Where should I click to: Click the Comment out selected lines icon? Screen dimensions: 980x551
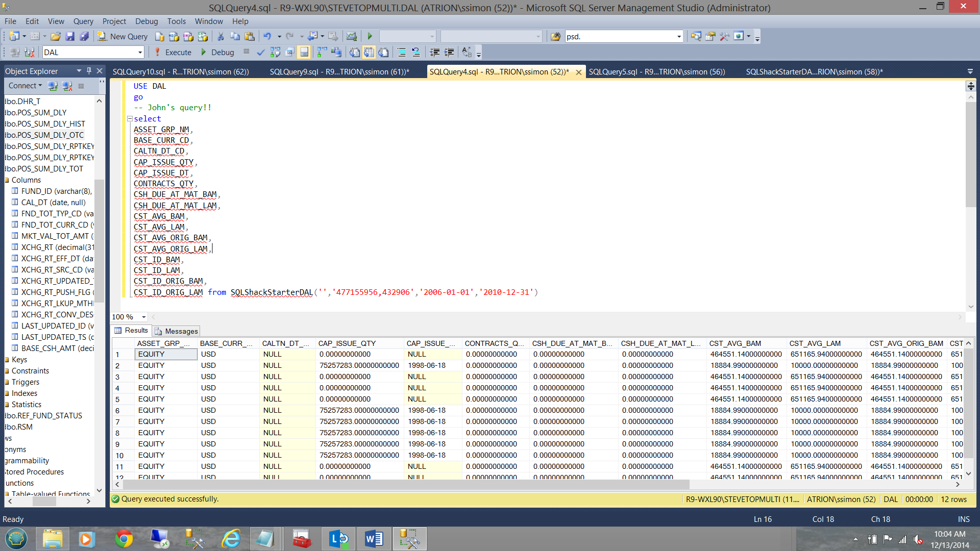point(402,52)
